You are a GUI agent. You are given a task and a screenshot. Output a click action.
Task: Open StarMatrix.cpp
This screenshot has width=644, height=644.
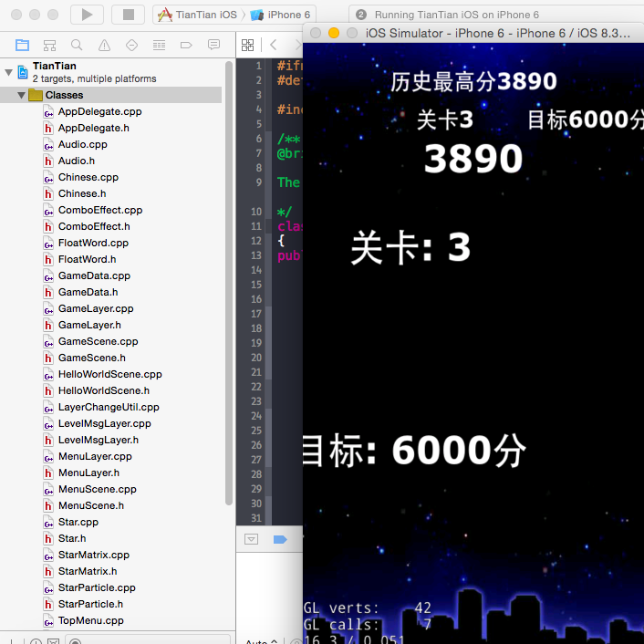94,556
